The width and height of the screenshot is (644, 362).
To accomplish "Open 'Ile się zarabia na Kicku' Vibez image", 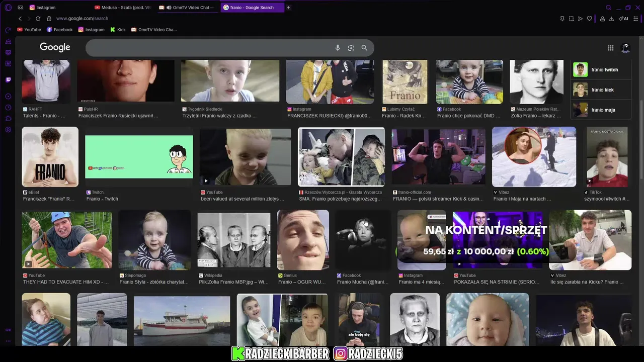I will point(590,240).
